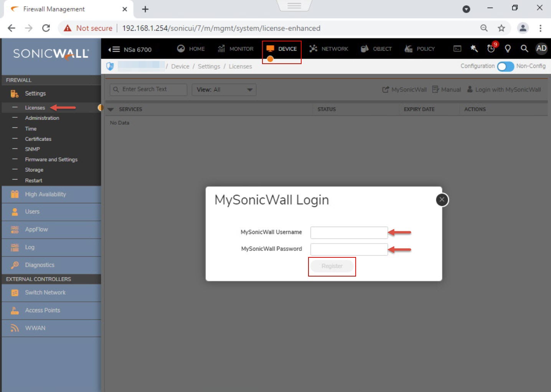The image size is (551, 392).
Task: Open High Availability section
Action: pos(45,194)
